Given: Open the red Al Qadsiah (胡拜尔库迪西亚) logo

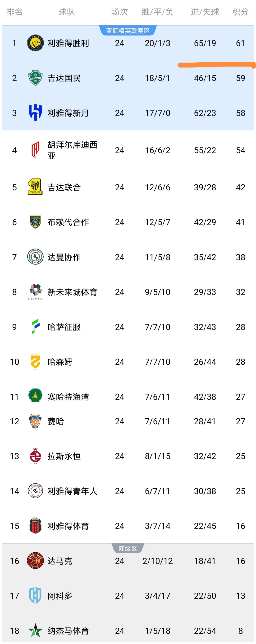Looking at the screenshot, I should click(35, 150).
